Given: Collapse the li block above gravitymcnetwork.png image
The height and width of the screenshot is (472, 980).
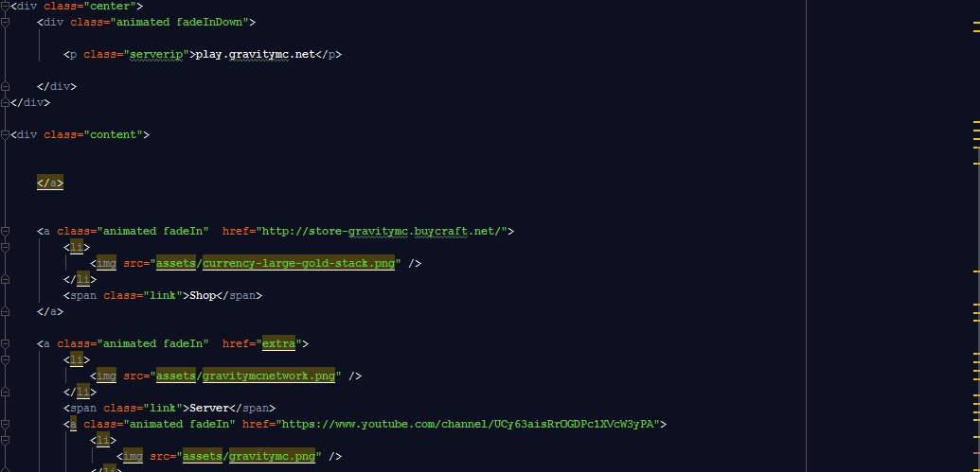Looking at the screenshot, I should coord(5,359).
